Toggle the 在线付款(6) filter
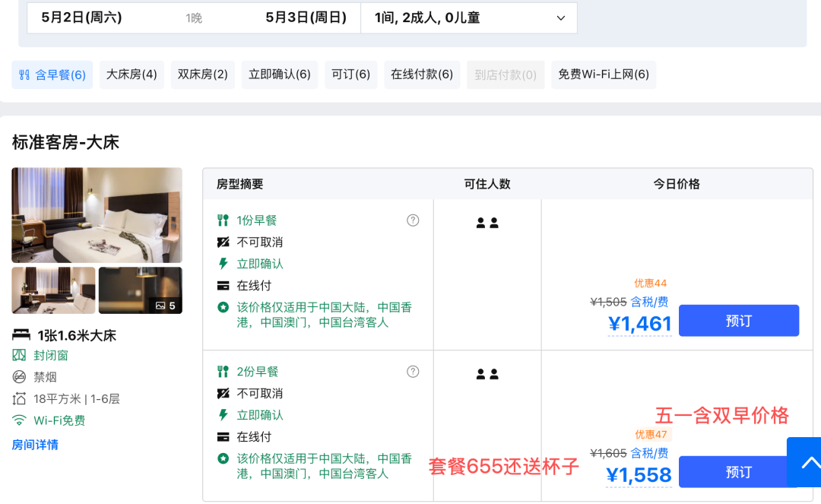 coord(422,74)
